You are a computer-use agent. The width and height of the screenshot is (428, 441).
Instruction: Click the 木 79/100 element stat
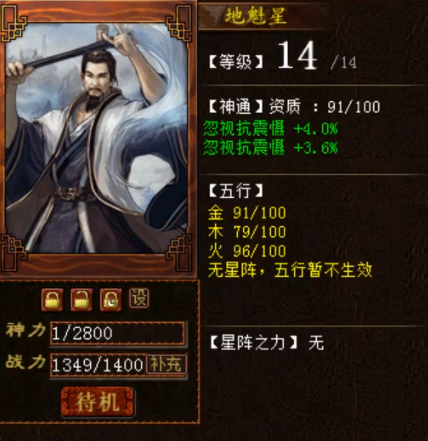(247, 232)
